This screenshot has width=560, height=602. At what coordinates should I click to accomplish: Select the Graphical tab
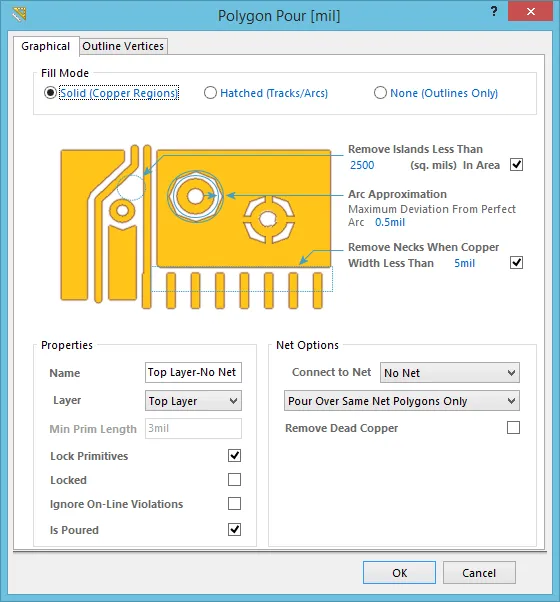tap(46, 46)
